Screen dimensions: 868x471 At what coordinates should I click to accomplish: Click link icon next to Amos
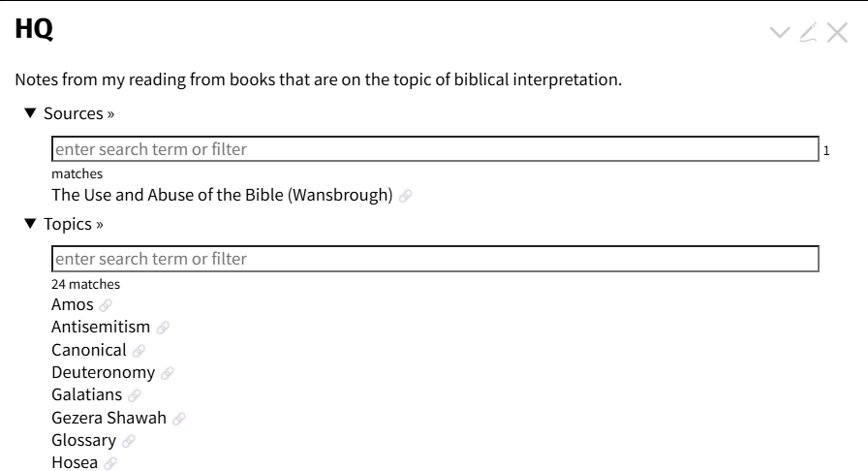[x=106, y=305]
